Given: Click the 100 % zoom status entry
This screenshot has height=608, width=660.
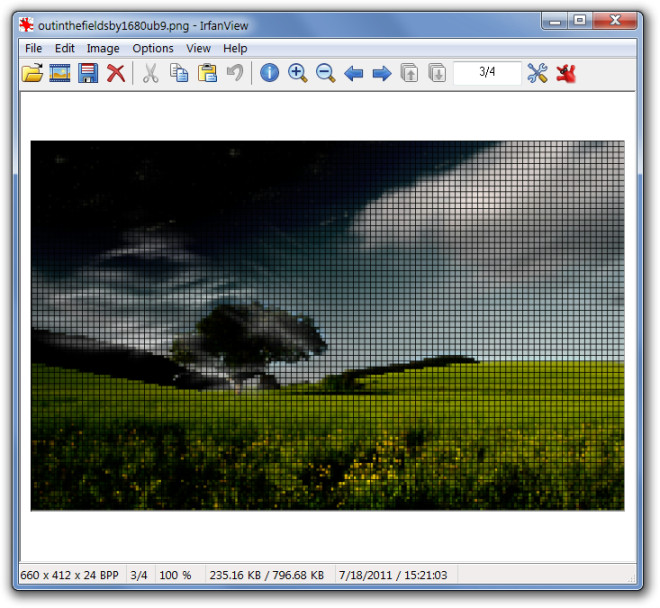Looking at the screenshot, I should (175, 575).
